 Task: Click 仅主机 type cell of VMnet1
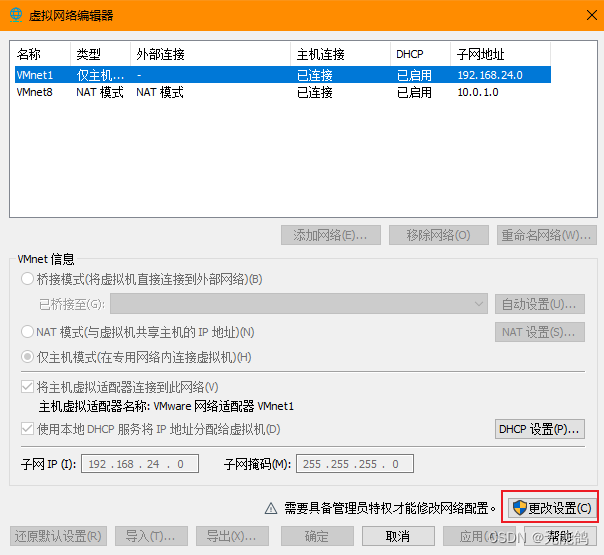click(100, 75)
